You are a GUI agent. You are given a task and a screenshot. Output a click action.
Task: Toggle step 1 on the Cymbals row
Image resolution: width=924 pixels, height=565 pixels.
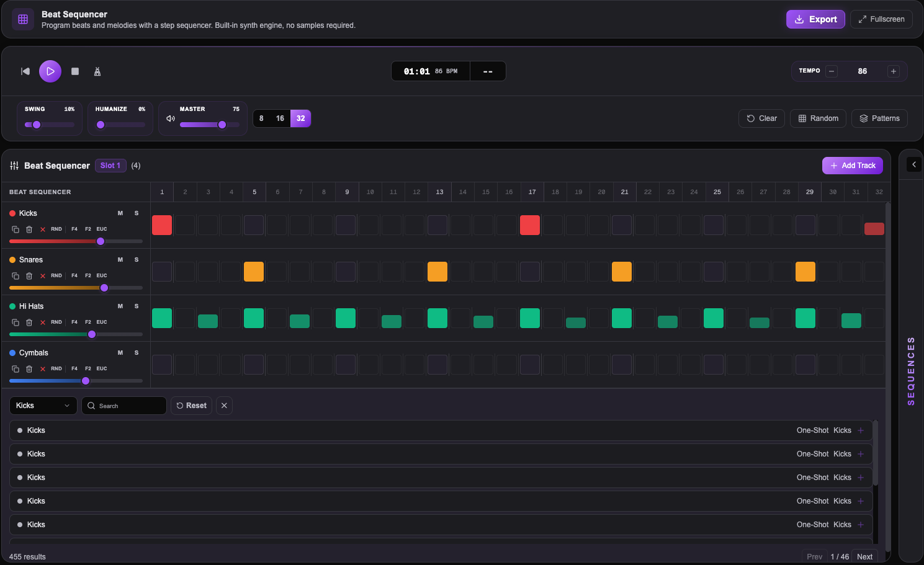(162, 365)
